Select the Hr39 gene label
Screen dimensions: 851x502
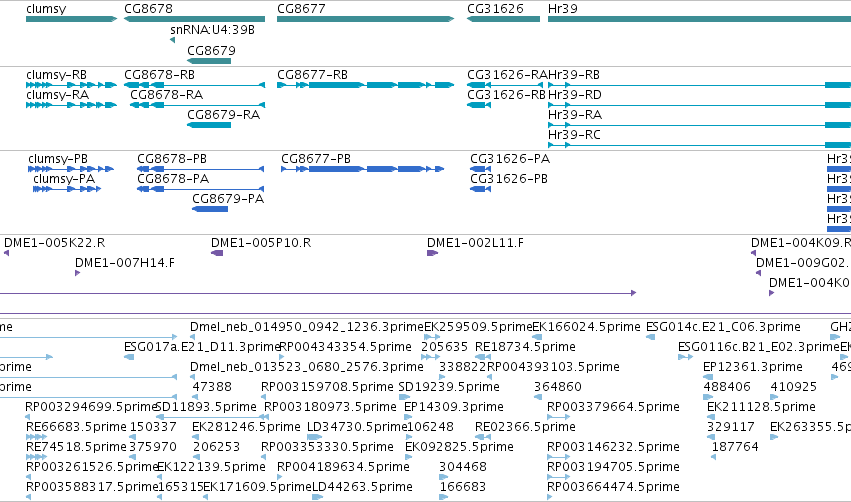tap(563, 9)
